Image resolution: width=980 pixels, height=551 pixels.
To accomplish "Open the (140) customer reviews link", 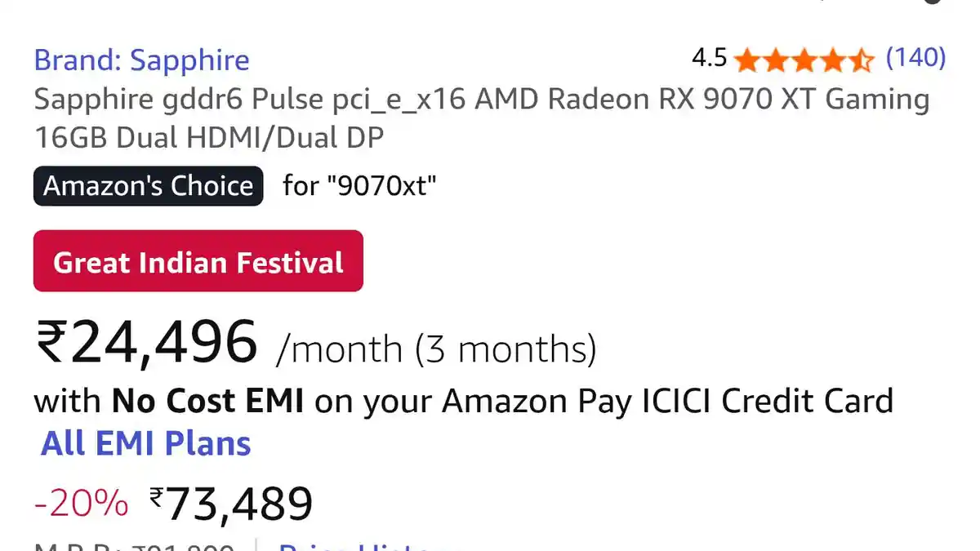I will coord(915,58).
